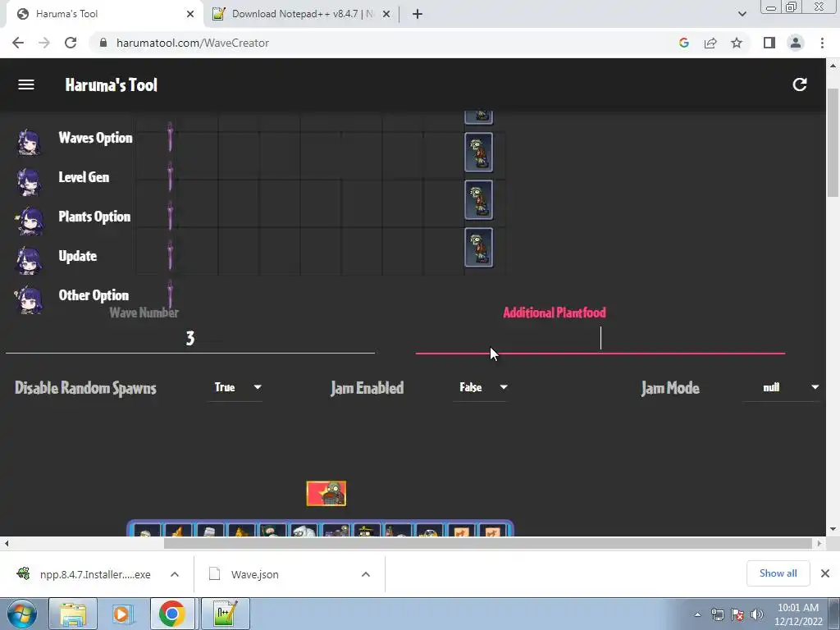
Task: Switch to the Download Notepad++ tab
Action: (x=302, y=14)
